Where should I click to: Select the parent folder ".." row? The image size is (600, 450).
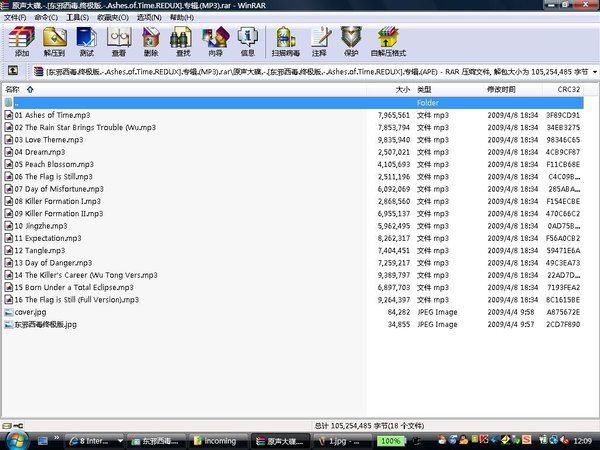(293, 103)
